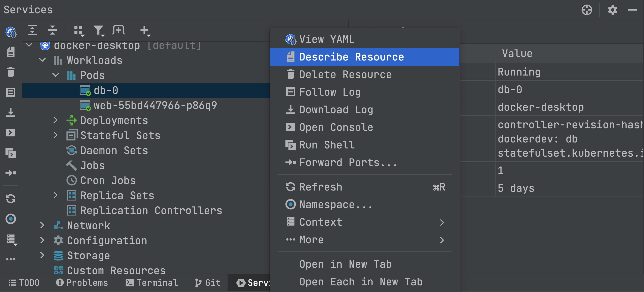Expand the Network tree node

(x=42, y=225)
